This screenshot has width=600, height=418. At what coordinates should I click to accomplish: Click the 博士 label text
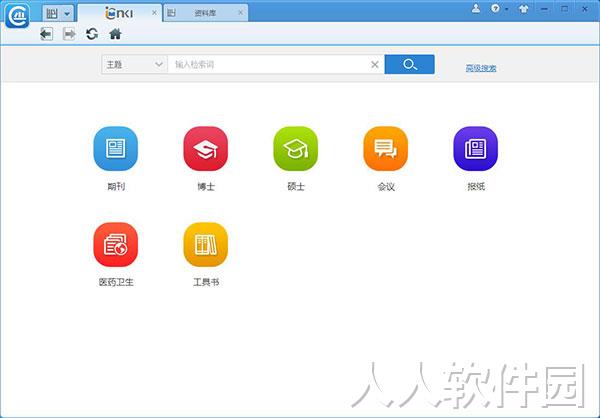click(205, 186)
